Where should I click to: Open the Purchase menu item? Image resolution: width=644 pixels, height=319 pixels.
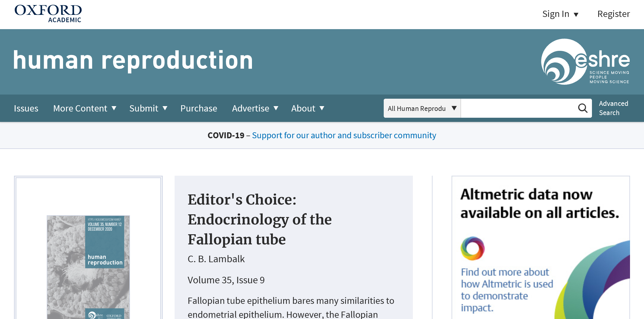pyautogui.click(x=199, y=108)
